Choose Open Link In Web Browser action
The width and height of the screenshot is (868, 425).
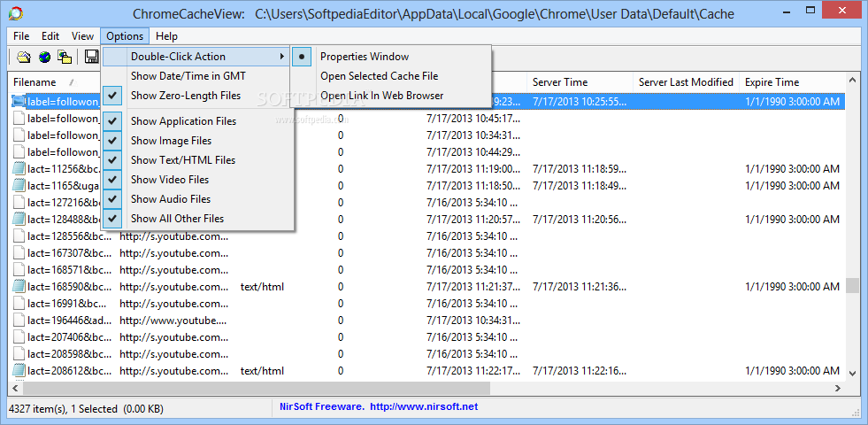pyautogui.click(x=391, y=96)
